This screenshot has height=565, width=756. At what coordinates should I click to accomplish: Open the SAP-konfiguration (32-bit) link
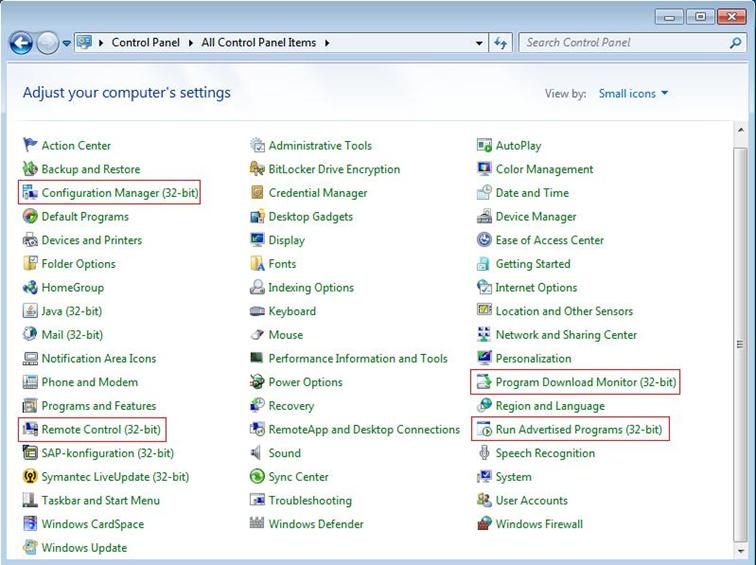click(108, 453)
